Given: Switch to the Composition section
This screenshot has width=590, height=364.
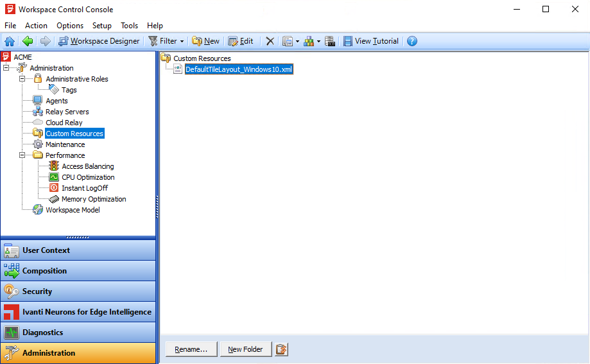Looking at the screenshot, I should click(78, 271).
